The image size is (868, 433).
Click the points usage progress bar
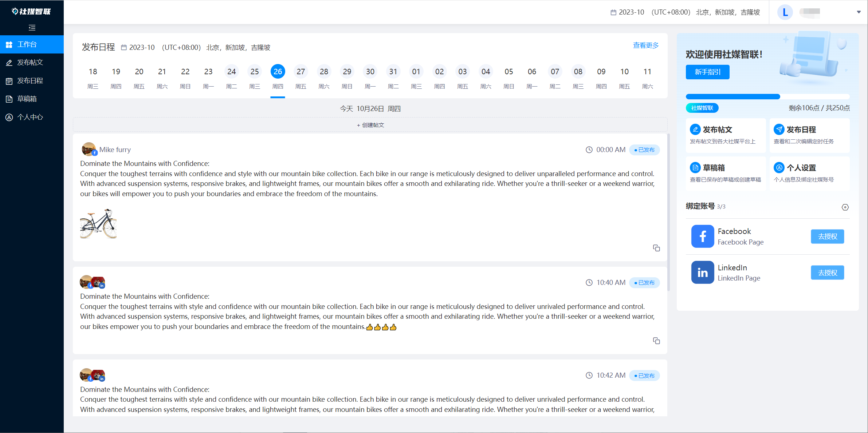(767, 97)
